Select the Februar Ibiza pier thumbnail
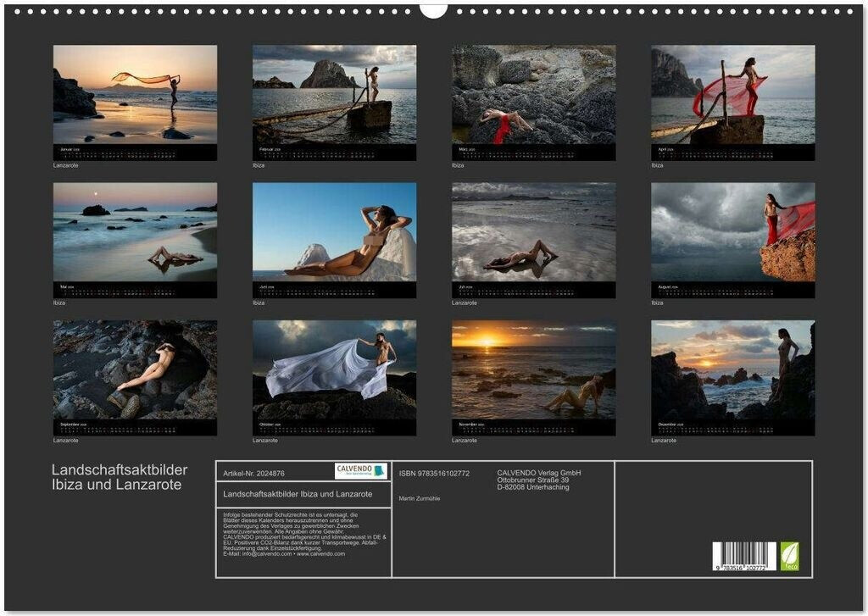Viewport: 868px width, 616px height. (334, 94)
